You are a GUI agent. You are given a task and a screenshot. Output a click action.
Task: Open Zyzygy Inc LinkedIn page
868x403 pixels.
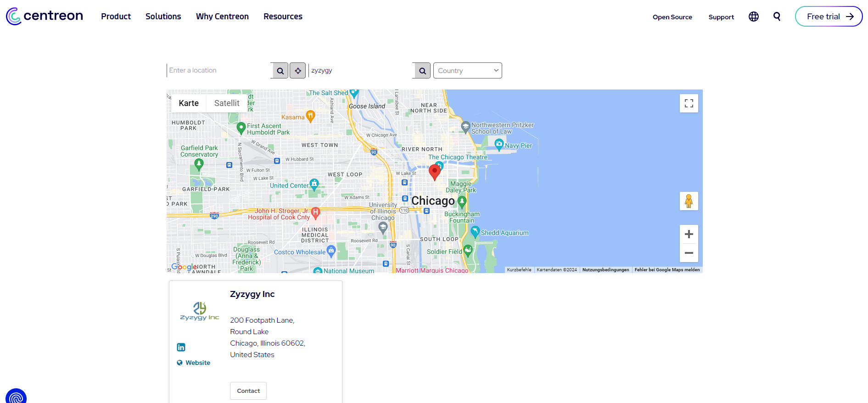click(x=181, y=347)
